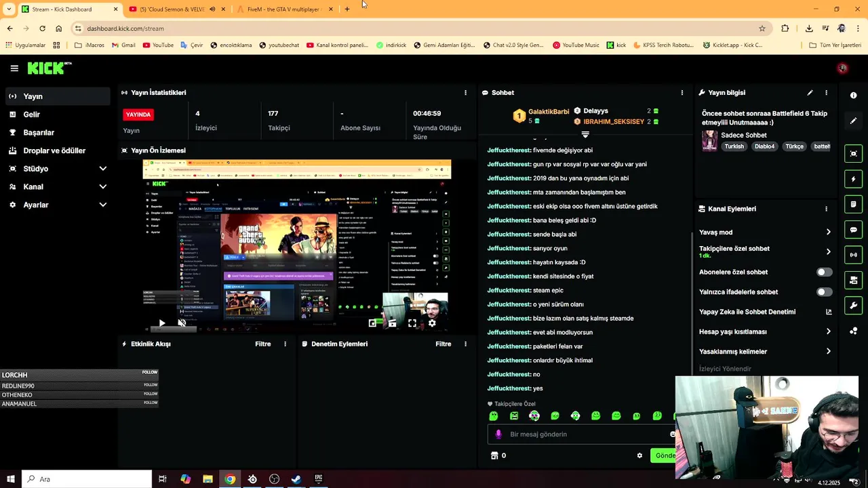The width and height of the screenshot is (868, 488).
Task: Click the Gönder send button
Action: (663, 455)
